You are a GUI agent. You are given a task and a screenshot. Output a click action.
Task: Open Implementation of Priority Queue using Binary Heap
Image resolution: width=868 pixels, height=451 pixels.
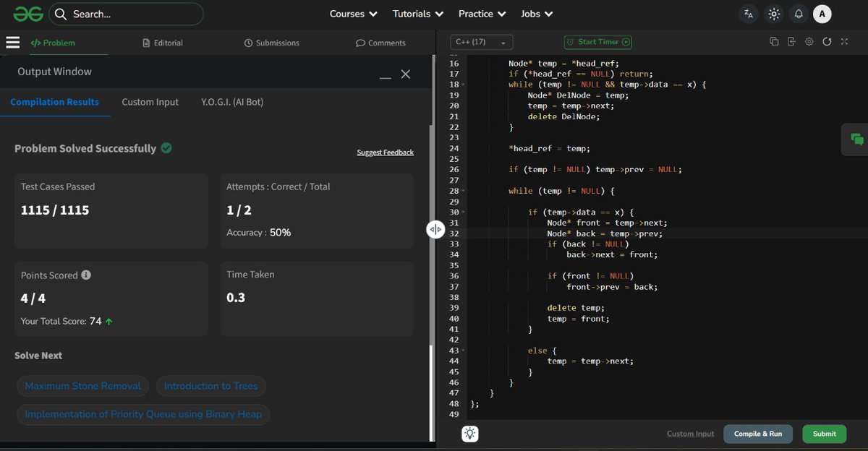tap(143, 414)
